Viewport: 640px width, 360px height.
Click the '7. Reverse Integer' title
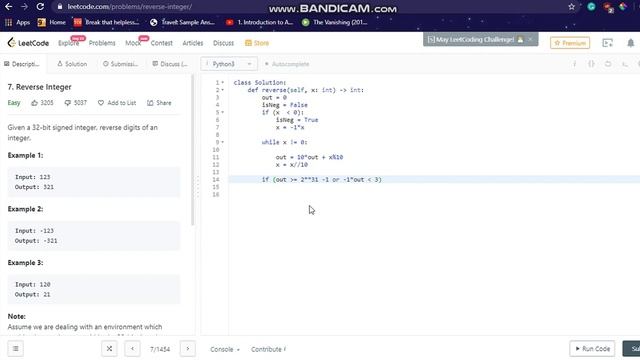click(40, 87)
